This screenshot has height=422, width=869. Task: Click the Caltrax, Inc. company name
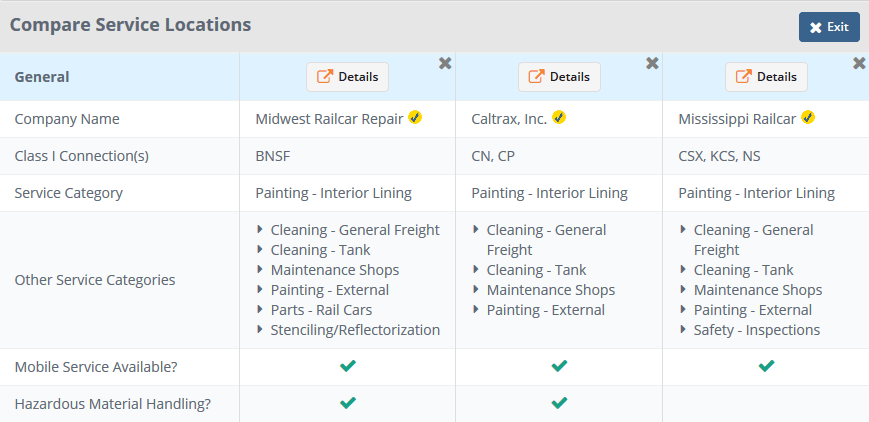[x=509, y=119]
